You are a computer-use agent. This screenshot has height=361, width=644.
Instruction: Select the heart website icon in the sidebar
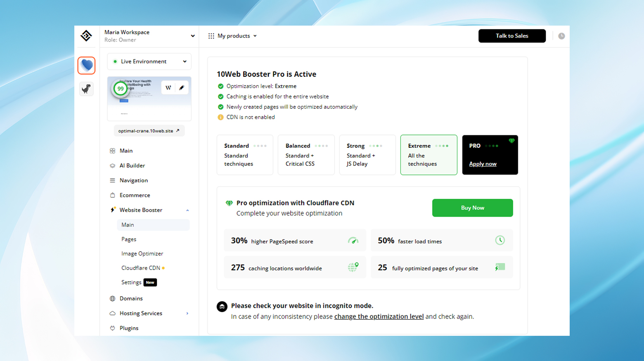coord(86,65)
